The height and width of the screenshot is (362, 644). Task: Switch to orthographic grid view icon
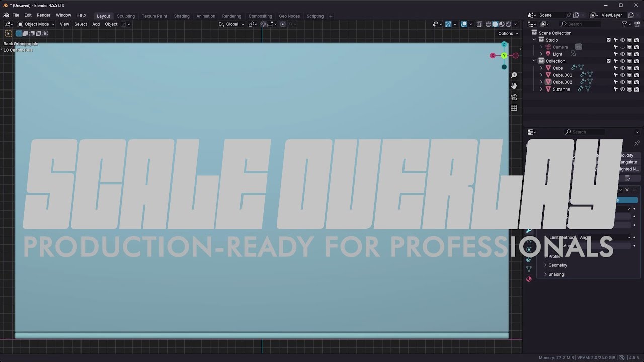point(514,108)
